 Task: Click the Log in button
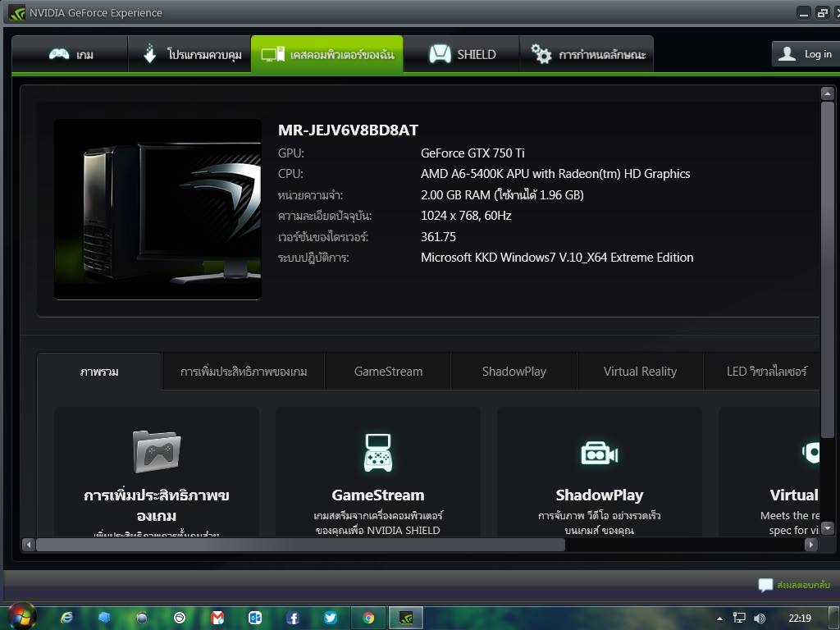(806, 54)
